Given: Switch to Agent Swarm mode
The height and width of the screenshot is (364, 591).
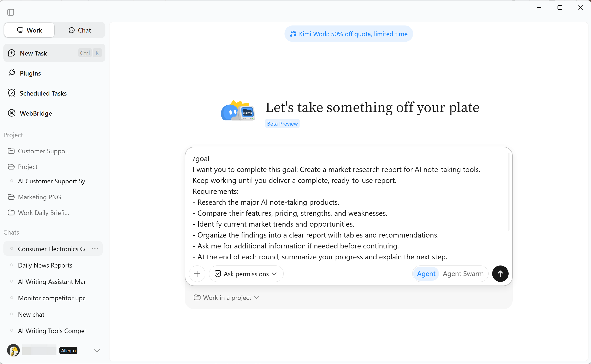Looking at the screenshot, I should (x=463, y=274).
